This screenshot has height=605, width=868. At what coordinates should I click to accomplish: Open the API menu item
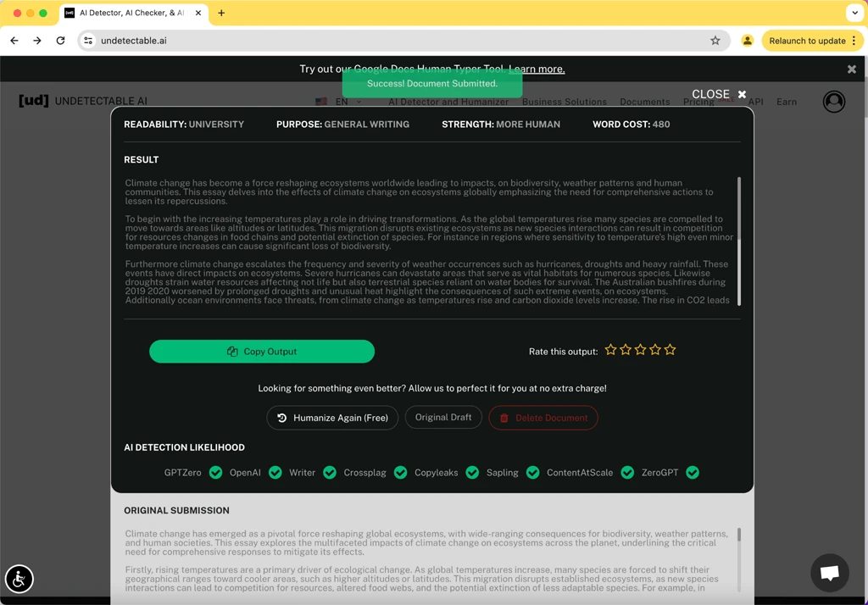pyautogui.click(x=755, y=102)
